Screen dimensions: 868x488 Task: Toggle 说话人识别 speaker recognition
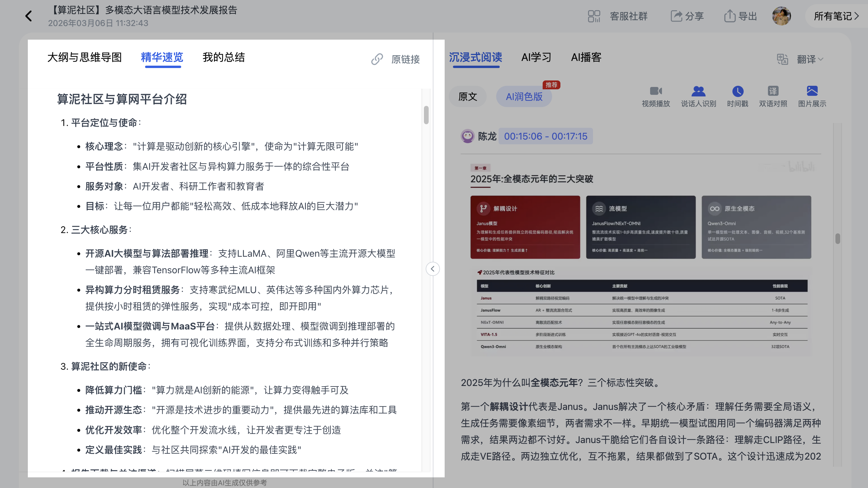698,96
